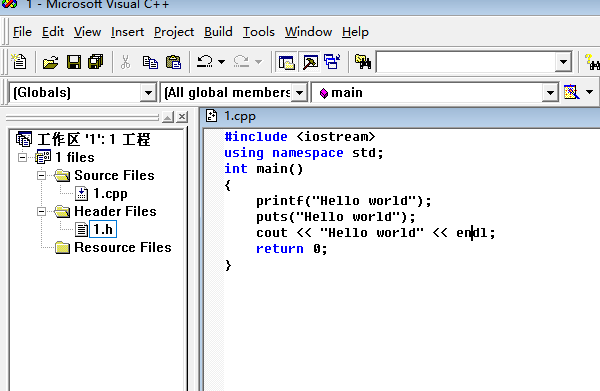The height and width of the screenshot is (391, 600).
Task: Click the Copy icon in the toolbar
Action: [150, 62]
